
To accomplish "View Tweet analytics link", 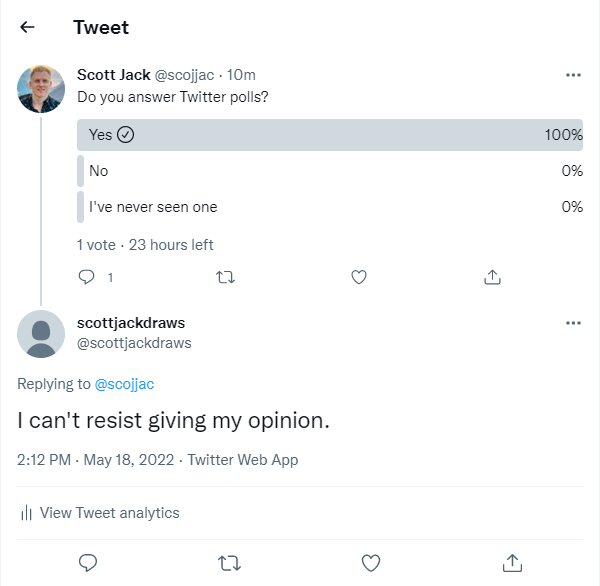I will (109, 513).
